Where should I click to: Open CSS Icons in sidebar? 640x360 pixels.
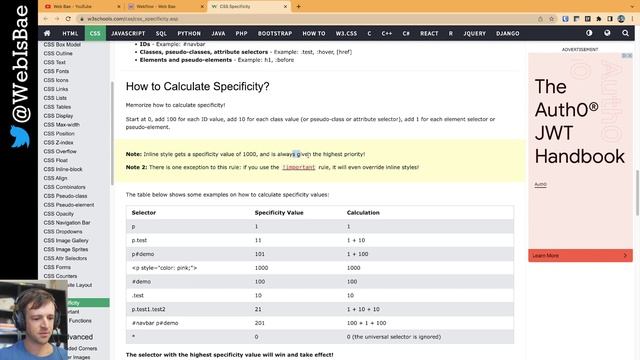coord(56,80)
